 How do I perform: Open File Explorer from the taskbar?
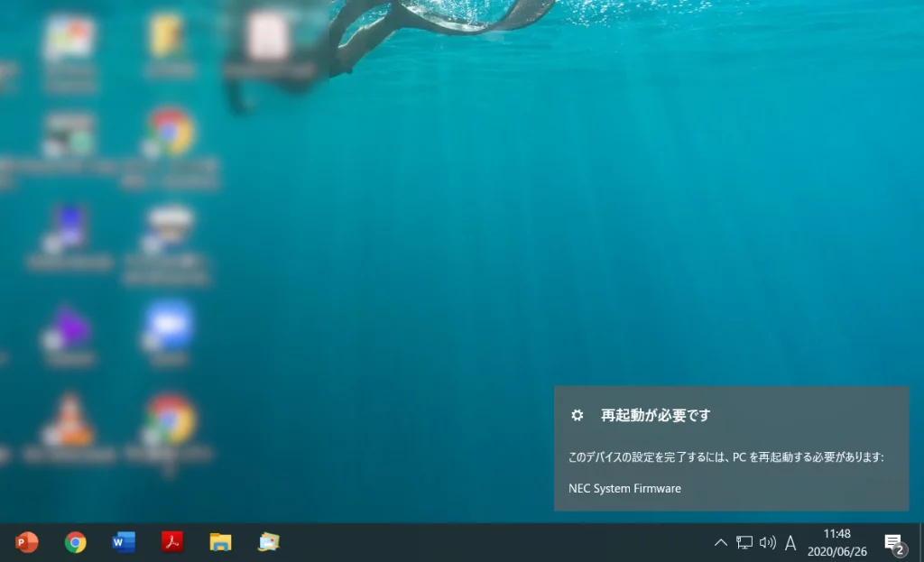pyautogui.click(x=220, y=542)
